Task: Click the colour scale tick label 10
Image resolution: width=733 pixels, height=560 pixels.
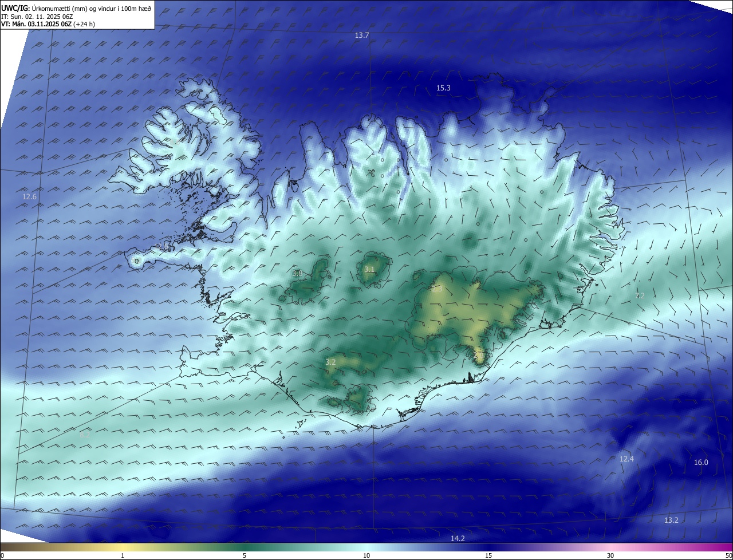Action: 366,555
